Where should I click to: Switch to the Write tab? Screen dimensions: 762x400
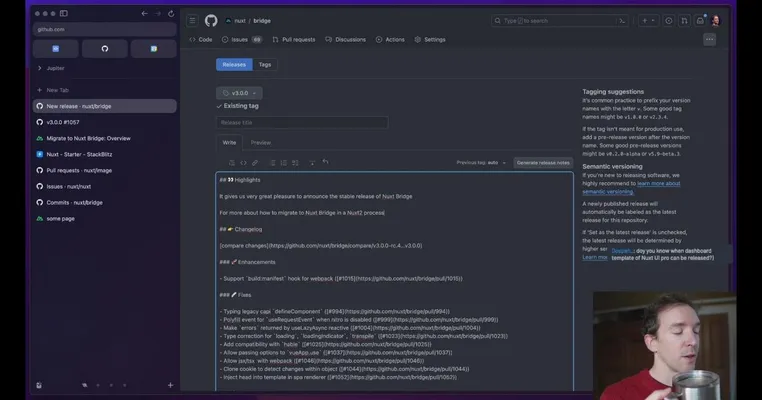[229, 142]
